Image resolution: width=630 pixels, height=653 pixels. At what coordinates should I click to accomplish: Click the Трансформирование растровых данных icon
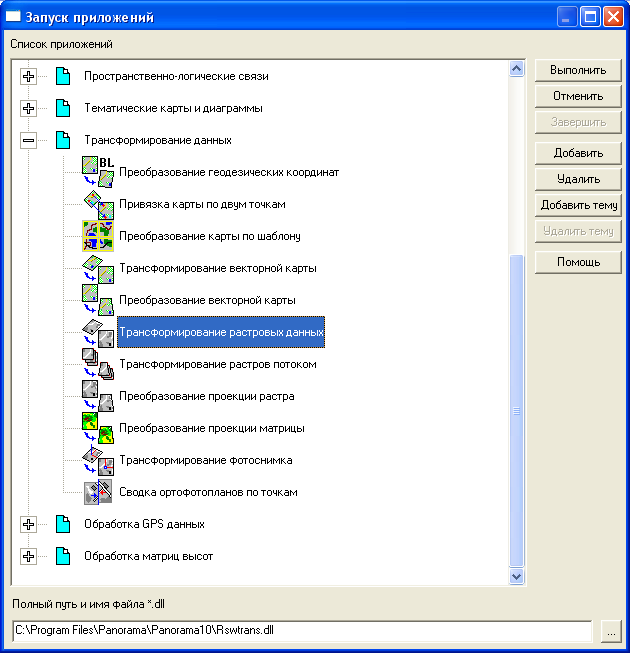tap(98, 332)
